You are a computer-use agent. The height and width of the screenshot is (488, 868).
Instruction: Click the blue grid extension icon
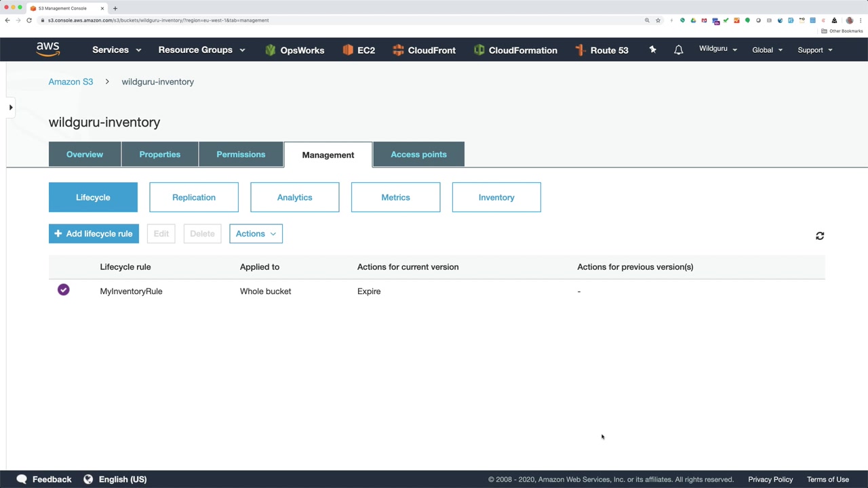click(x=812, y=20)
